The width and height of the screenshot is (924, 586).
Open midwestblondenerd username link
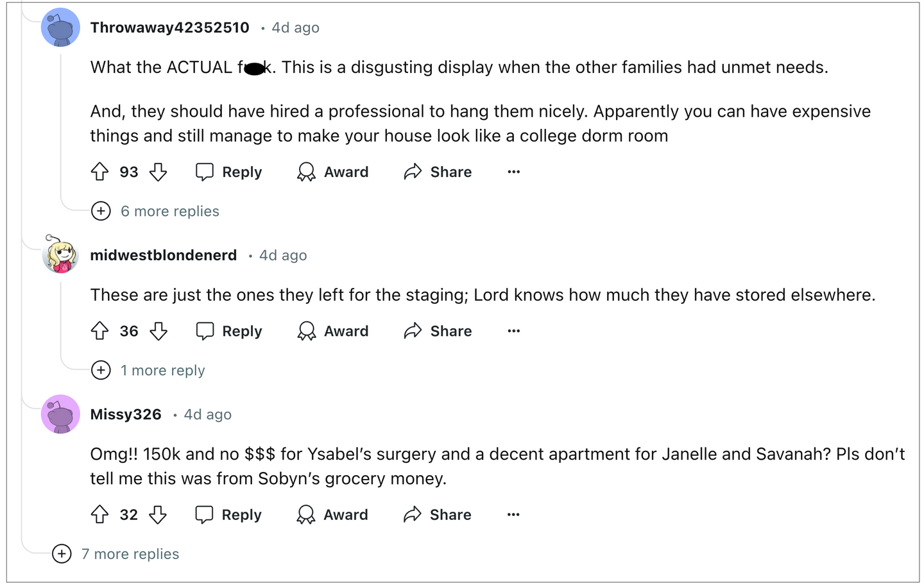pyautogui.click(x=164, y=255)
